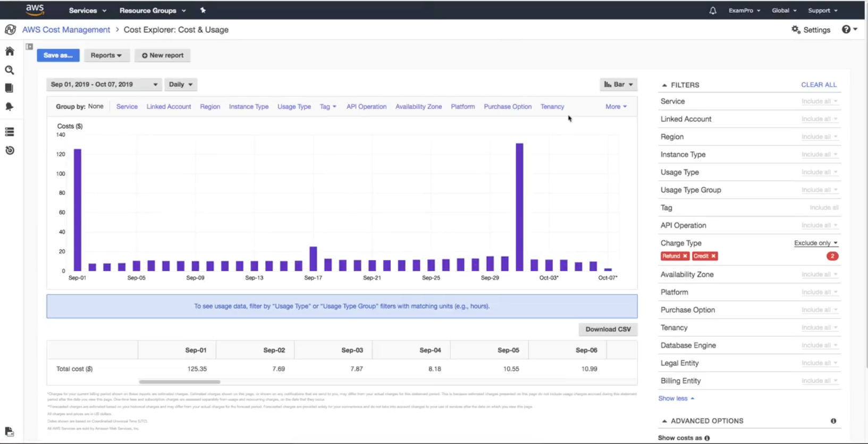Group by Instance Type
This screenshot has height=444, width=868.
click(249, 107)
